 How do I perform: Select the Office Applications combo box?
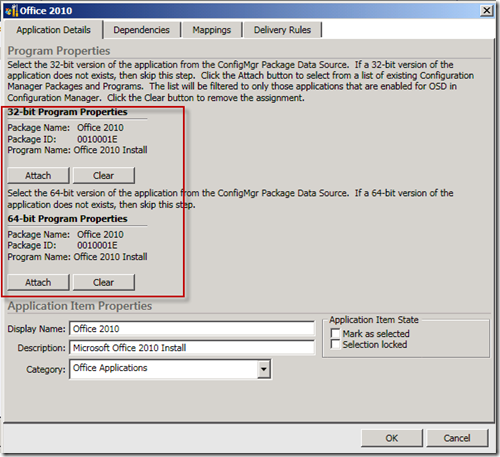170,369
